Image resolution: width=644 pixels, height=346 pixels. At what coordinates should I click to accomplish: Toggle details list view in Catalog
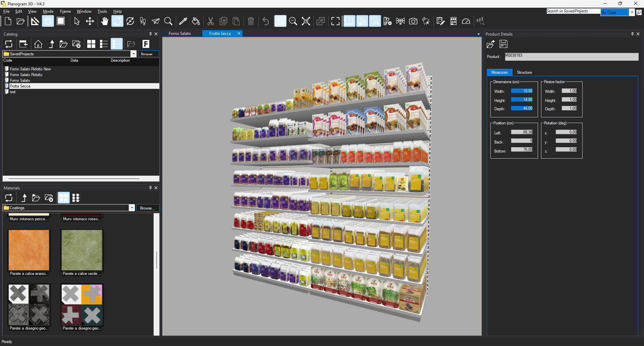pyautogui.click(x=116, y=44)
